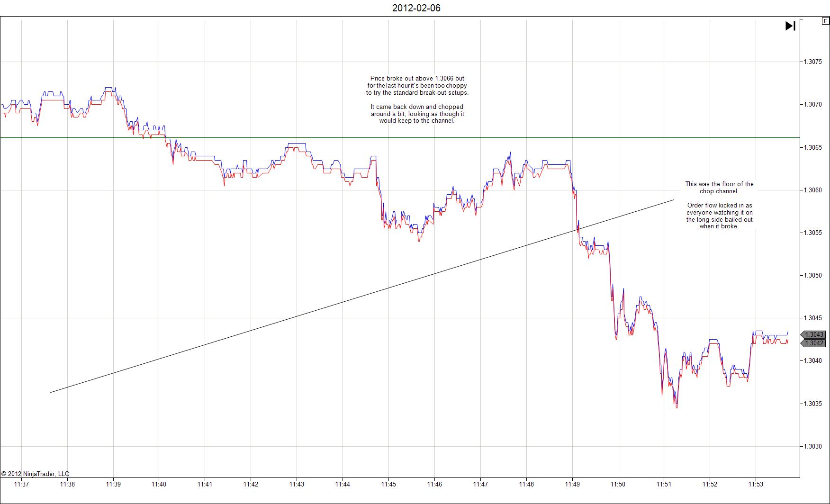Click the 11:46 time axis label
830x504 pixels.
click(434, 484)
